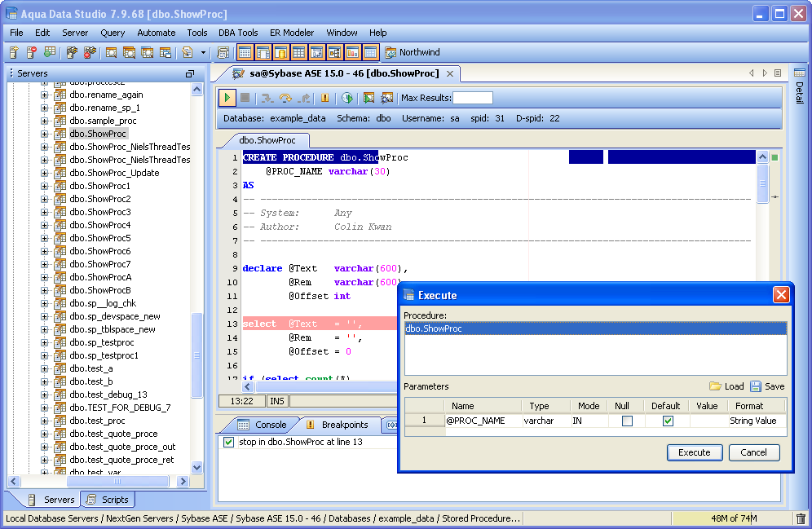Click the Max Results input field

point(472,98)
